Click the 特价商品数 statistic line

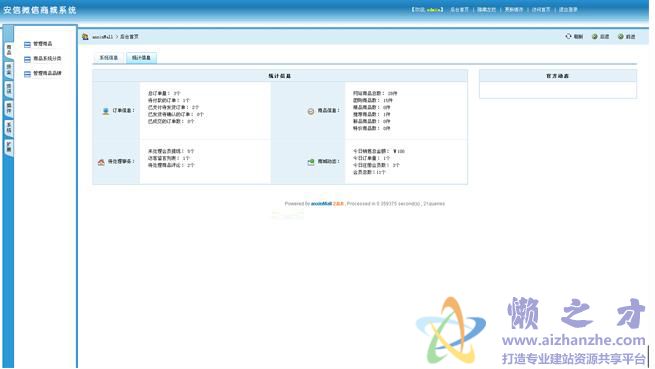[371, 129]
